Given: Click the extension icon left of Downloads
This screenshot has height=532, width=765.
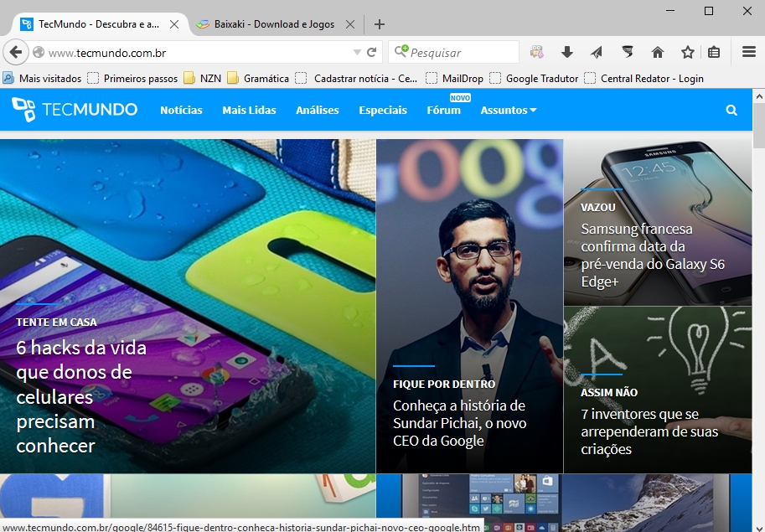Looking at the screenshot, I should [536, 52].
